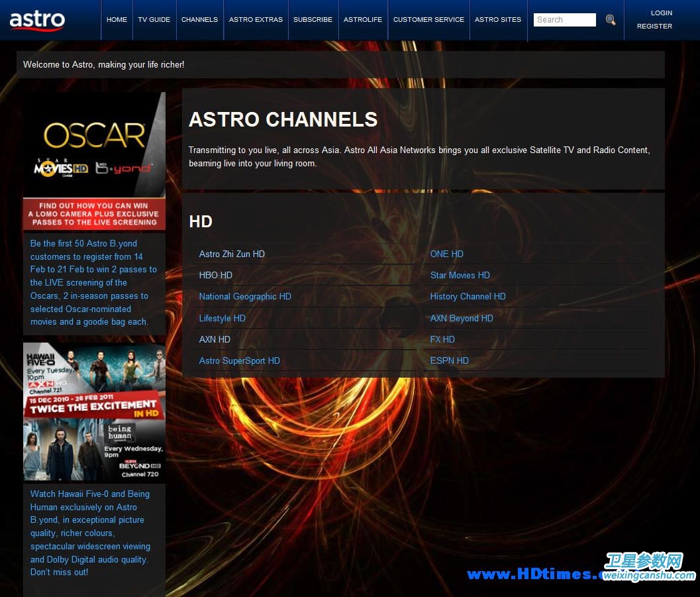Select National Geographic HD channel
700x597 pixels.
[x=245, y=296]
